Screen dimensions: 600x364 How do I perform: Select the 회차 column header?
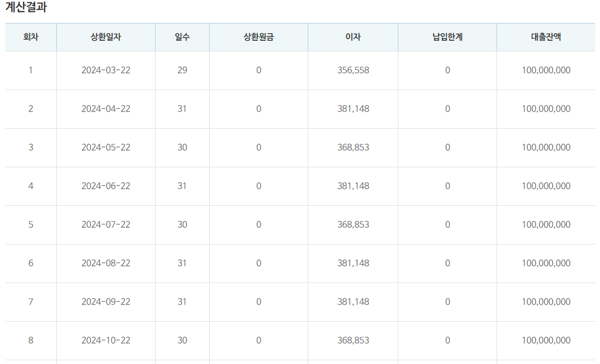[30, 36]
